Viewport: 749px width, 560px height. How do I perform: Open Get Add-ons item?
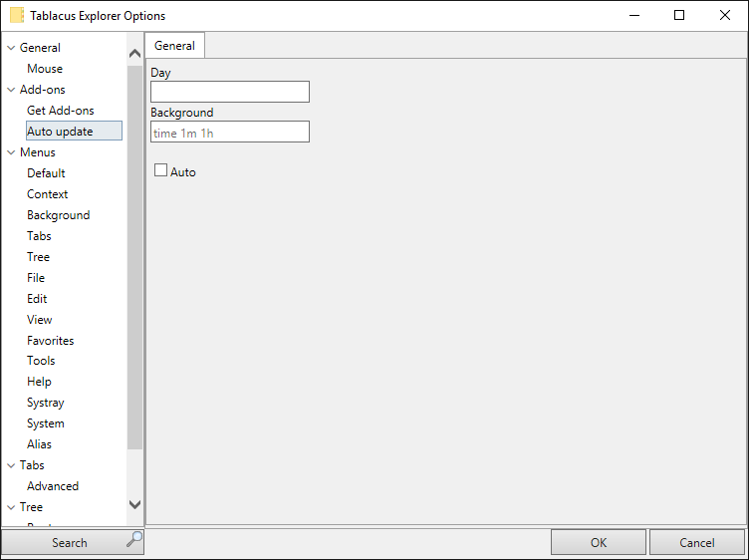tap(61, 111)
